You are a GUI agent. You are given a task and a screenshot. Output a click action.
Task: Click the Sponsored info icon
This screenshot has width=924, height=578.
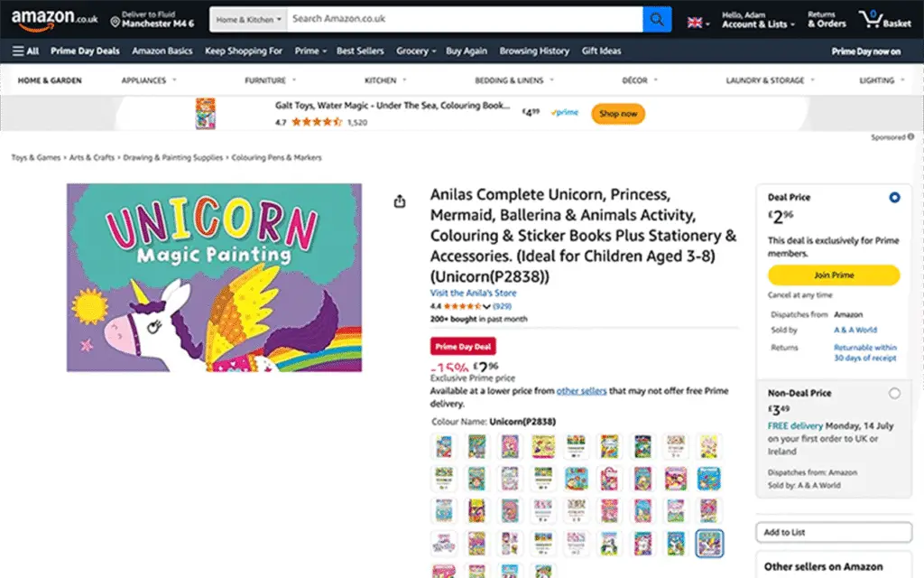[x=910, y=137]
